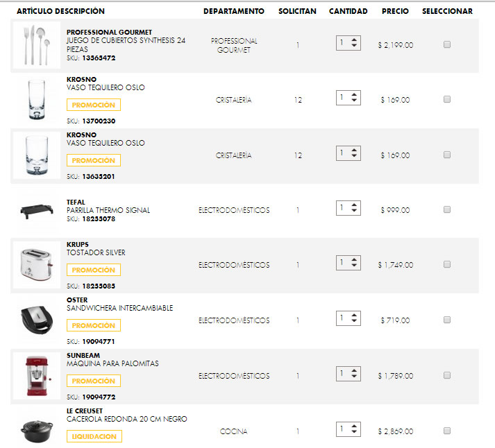Image resolution: width=495 pixels, height=448 pixels.
Task: Select the Krups Tostador Silver checkbox
Action: click(x=447, y=264)
